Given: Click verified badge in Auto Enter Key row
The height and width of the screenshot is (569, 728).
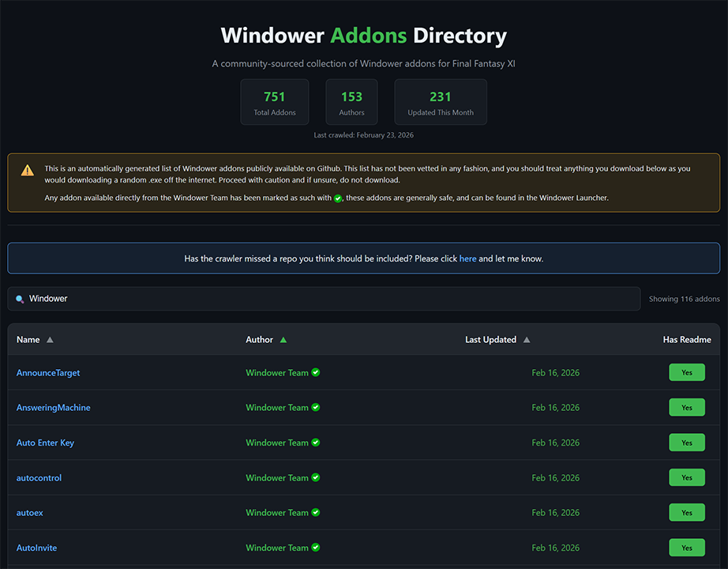Looking at the screenshot, I should pos(316,443).
